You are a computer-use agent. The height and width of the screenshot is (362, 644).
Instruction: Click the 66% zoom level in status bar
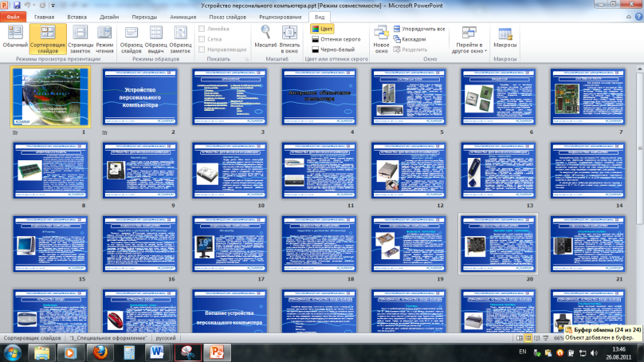(559, 338)
